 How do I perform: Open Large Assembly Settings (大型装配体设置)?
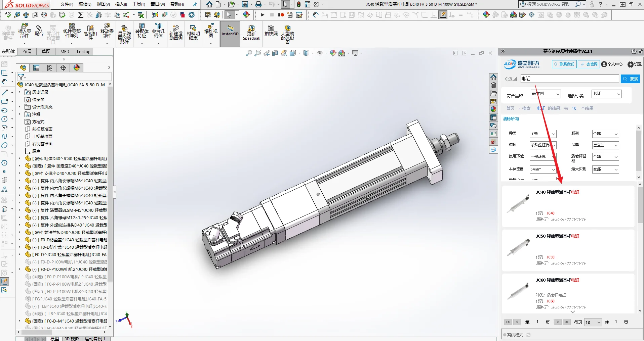(x=287, y=34)
